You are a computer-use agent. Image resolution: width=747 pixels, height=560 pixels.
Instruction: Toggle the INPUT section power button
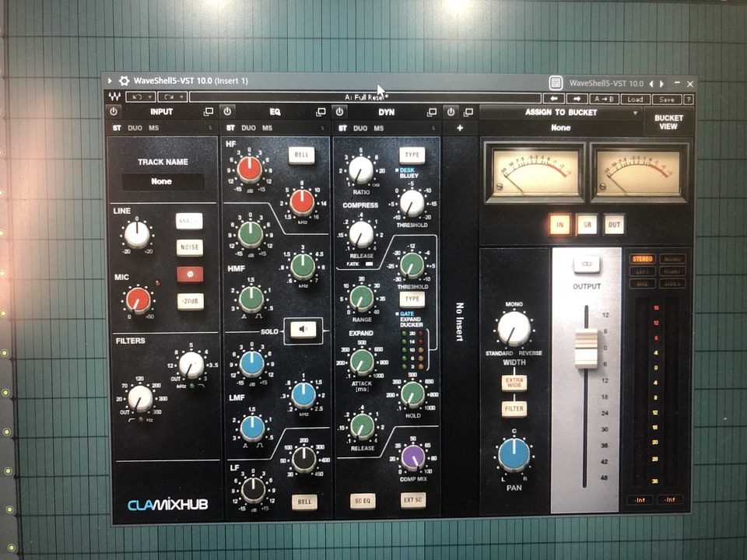tap(114, 111)
